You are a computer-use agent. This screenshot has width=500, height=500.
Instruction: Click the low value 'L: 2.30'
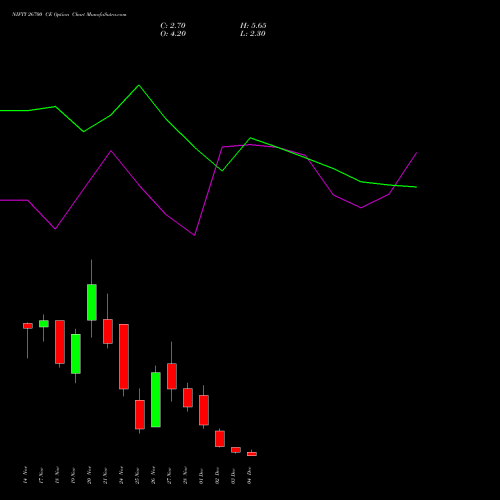click(x=253, y=34)
